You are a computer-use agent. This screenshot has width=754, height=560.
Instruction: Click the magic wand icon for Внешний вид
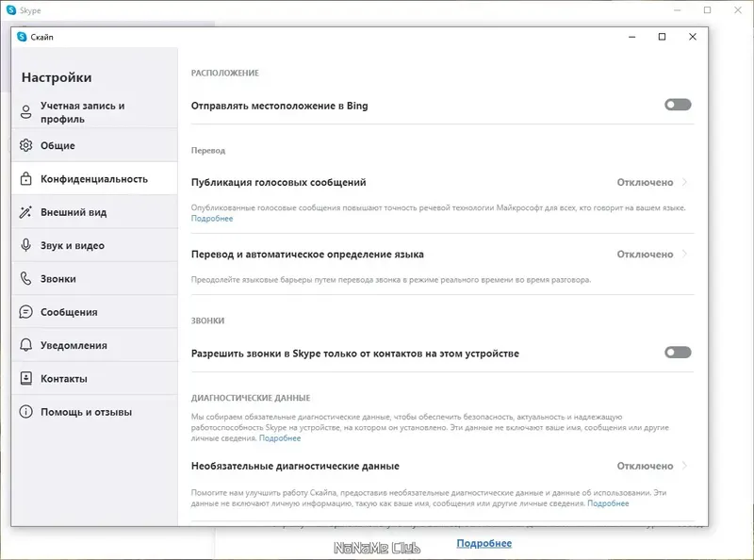(26, 212)
